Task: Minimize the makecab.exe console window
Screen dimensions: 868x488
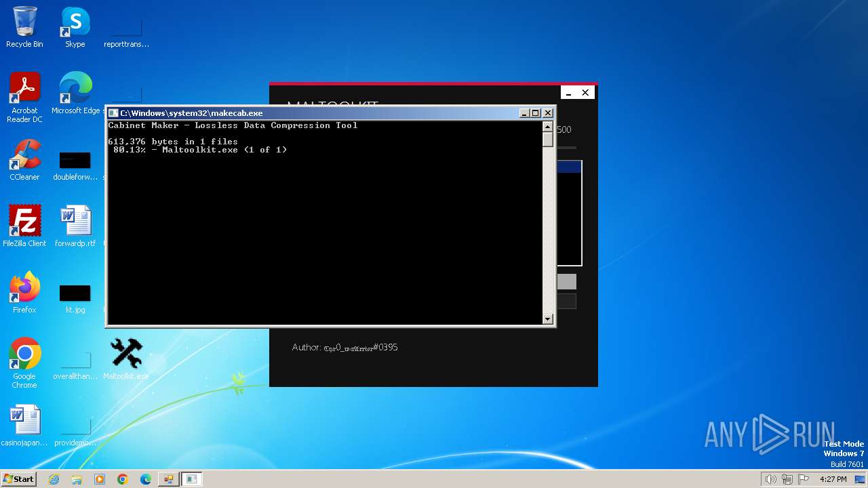Action: pyautogui.click(x=524, y=113)
